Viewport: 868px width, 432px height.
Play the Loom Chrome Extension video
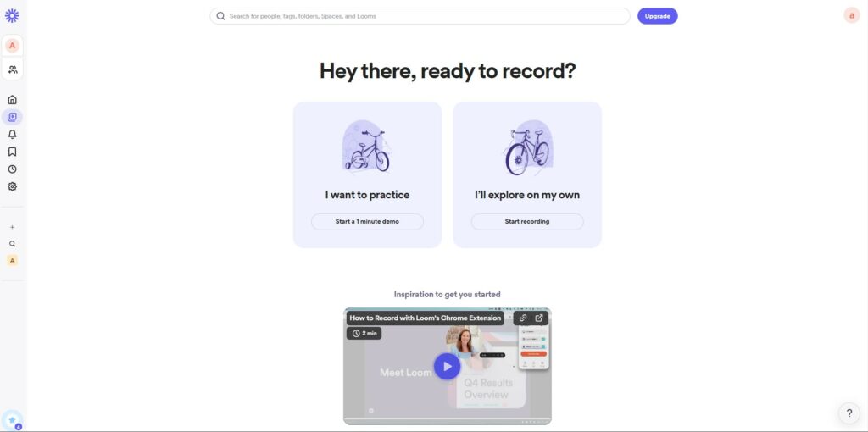[x=447, y=366]
